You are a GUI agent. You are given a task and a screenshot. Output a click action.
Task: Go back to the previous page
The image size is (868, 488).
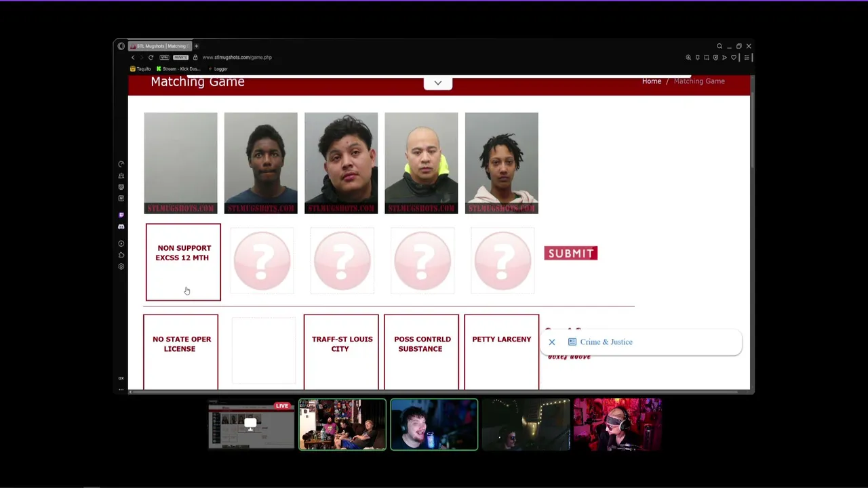[x=133, y=58]
